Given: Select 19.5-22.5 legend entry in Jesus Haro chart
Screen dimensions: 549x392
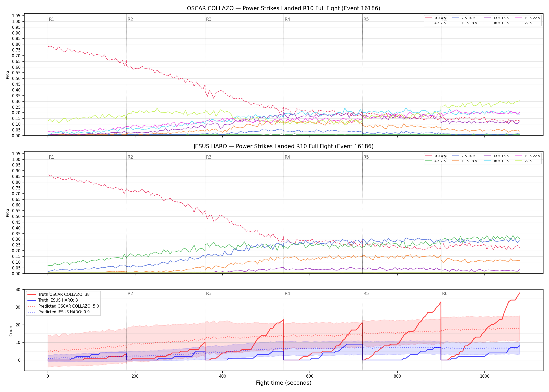Looking at the screenshot, I should tap(528, 156).
